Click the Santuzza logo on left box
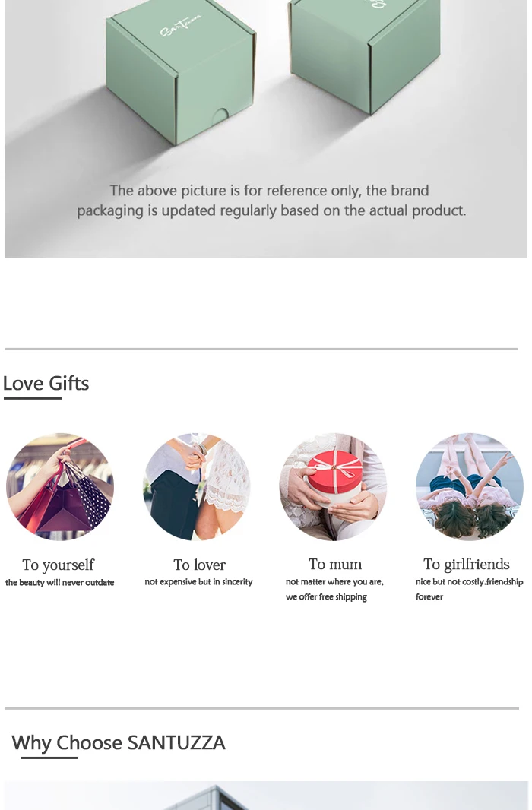 coord(180,26)
